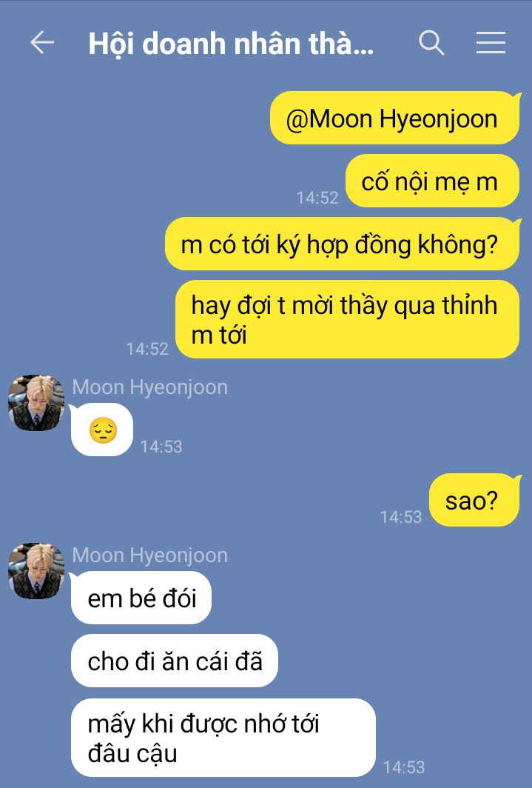Image resolution: width=532 pixels, height=788 pixels.
Task: Tap 'mấy khi được nhớ tới đâu cậu' bubble
Action: 223,738
